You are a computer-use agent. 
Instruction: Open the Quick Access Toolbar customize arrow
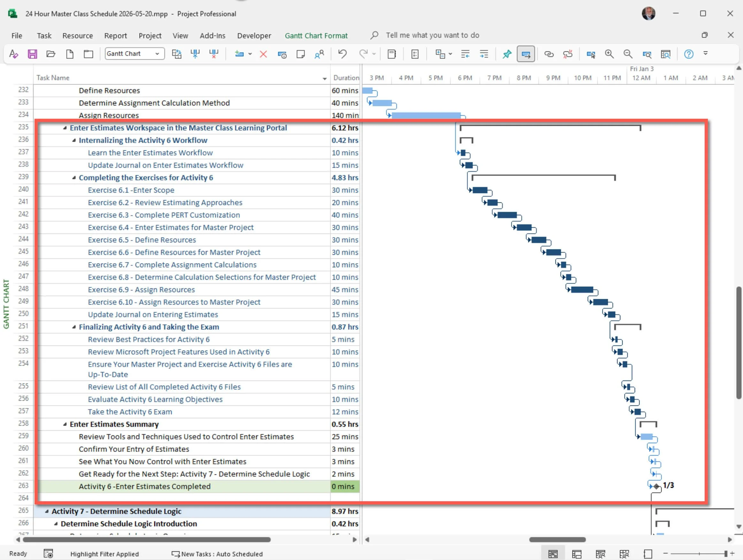(x=705, y=53)
